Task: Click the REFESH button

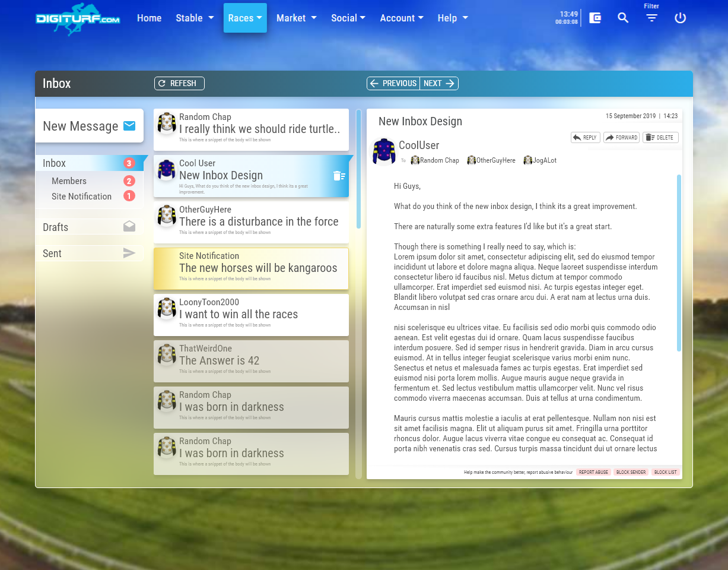Action: (x=179, y=83)
